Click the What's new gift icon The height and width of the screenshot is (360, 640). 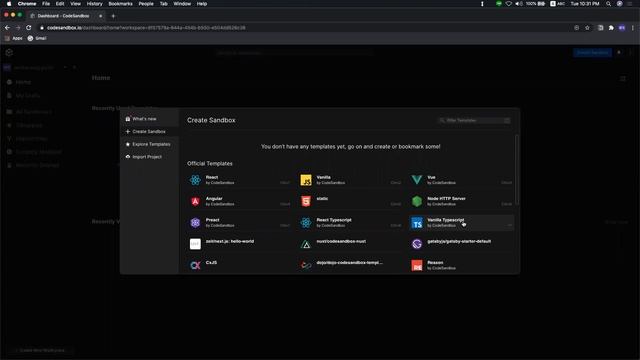pyautogui.click(x=128, y=119)
